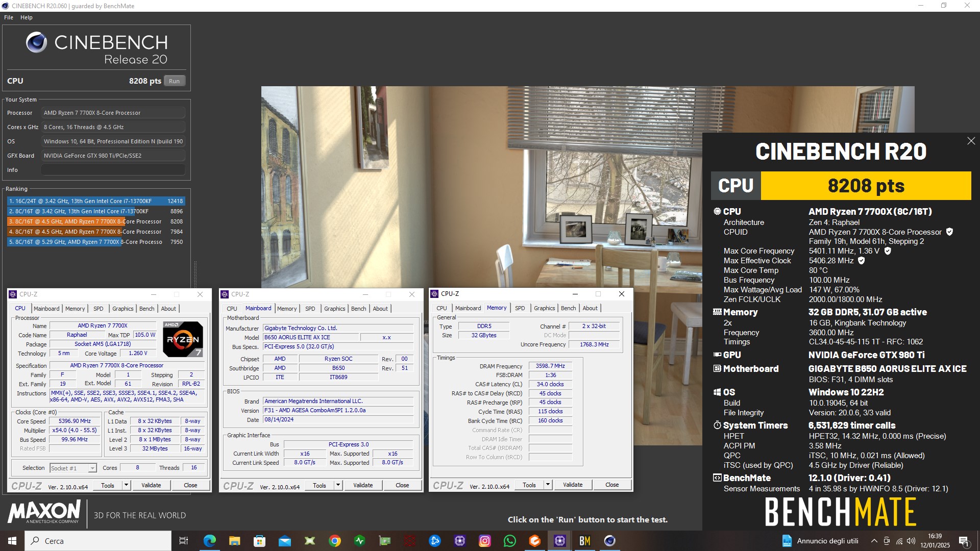Image resolution: width=980 pixels, height=551 pixels.
Task: Click Validate in first CPU-Z window
Action: (151, 485)
